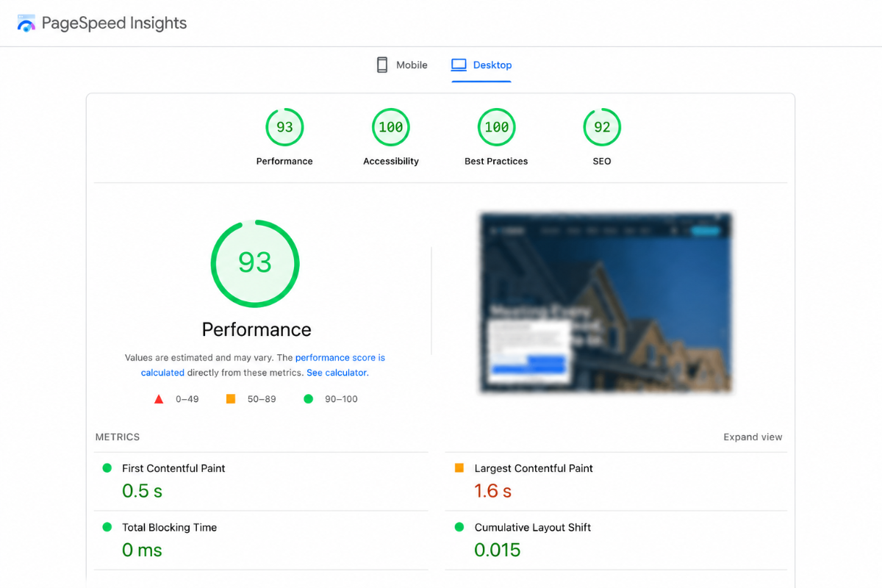
Task: Click the green dot beside Total Blocking Time
Action: (107, 527)
